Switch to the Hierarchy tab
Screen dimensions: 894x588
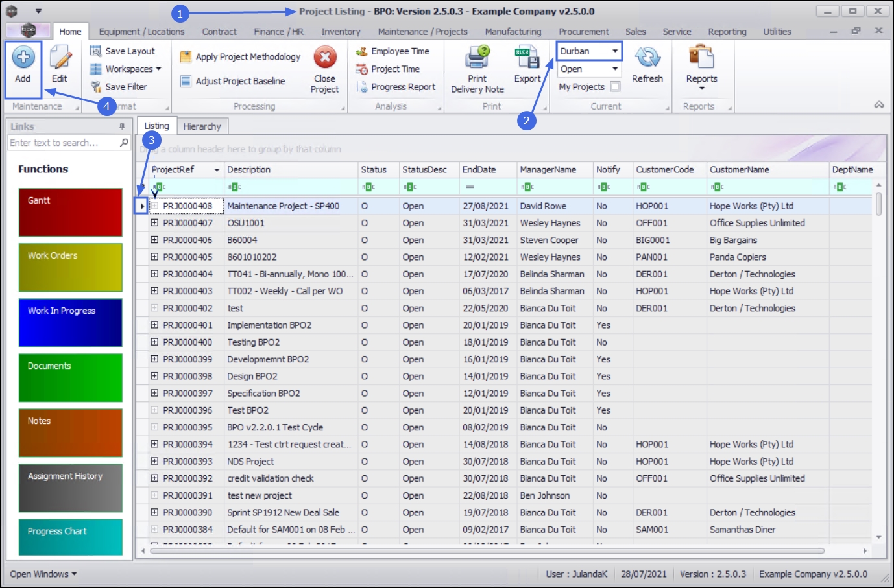(x=202, y=126)
